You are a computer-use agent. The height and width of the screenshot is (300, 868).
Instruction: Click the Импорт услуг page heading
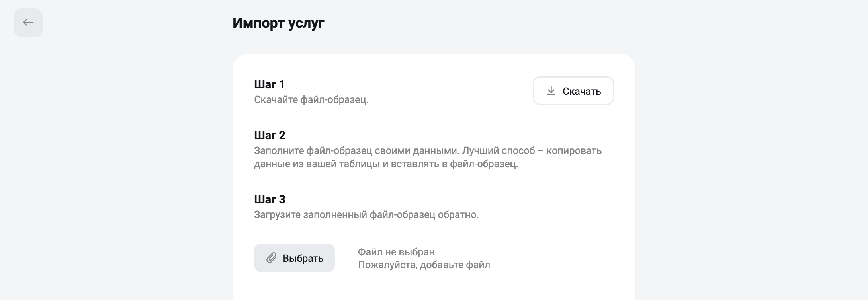click(278, 23)
